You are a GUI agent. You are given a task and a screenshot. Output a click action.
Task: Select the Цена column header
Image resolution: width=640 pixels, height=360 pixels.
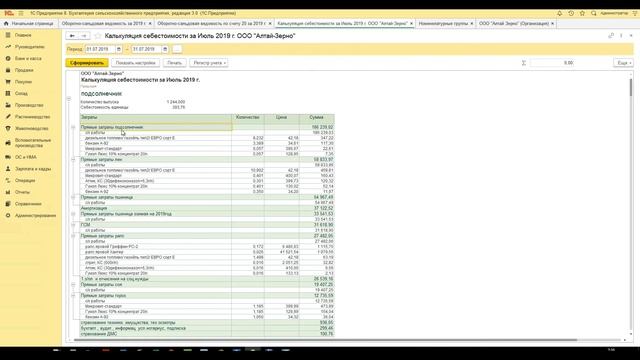point(282,118)
